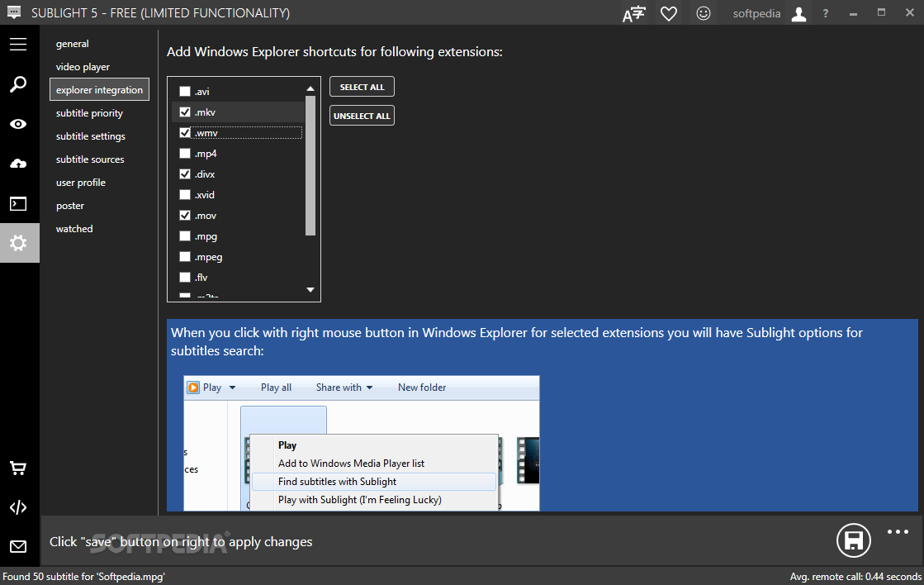
Task: Open the user profile settings tab
Action: click(x=81, y=183)
